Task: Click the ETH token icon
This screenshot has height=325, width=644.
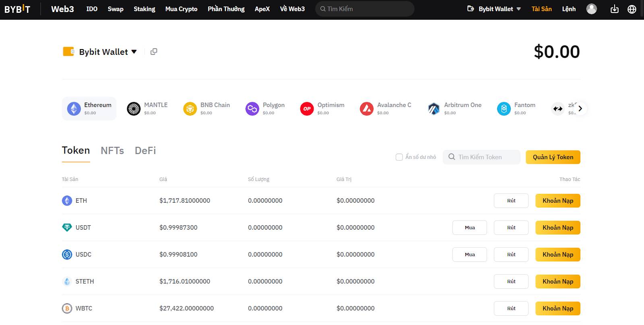Action: click(67, 200)
